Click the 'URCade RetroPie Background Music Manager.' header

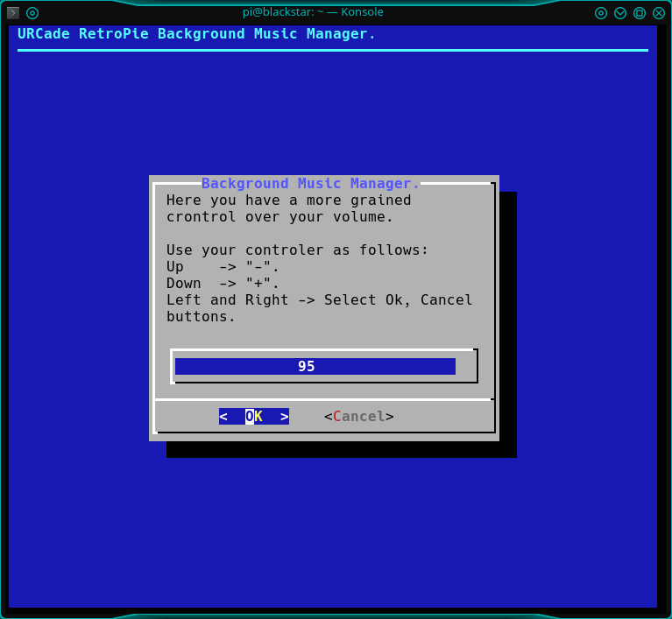(x=197, y=34)
